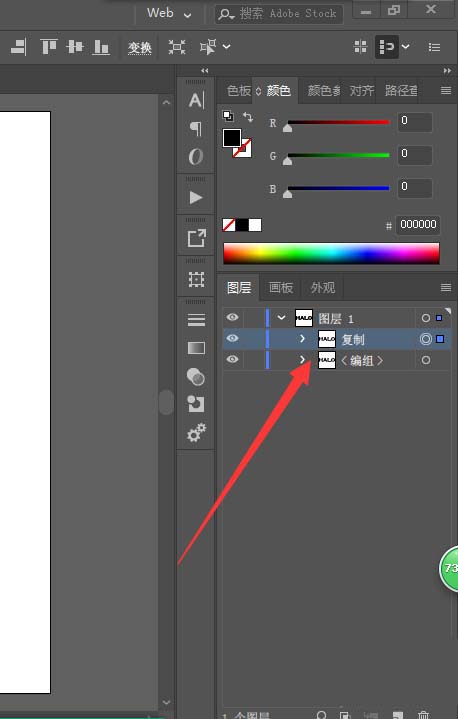Toggle visibility of the 复制 sublayer

coord(232,338)
